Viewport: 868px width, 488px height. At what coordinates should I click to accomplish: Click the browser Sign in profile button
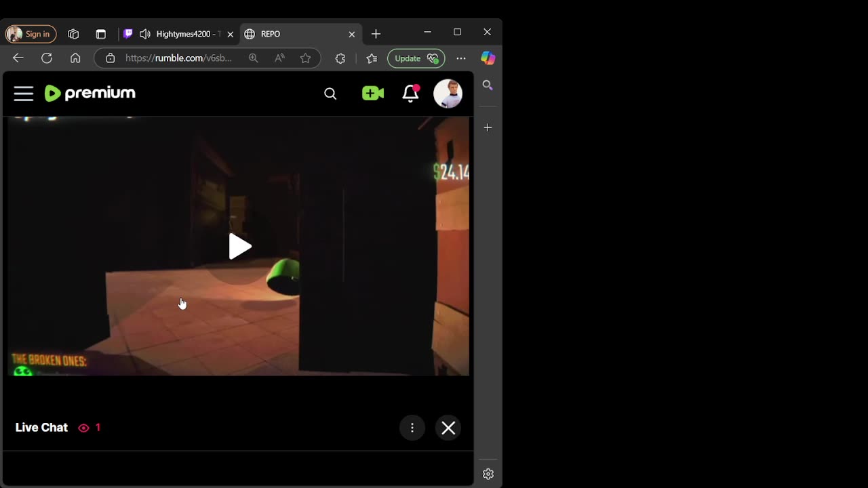click(x=31, y=34)
